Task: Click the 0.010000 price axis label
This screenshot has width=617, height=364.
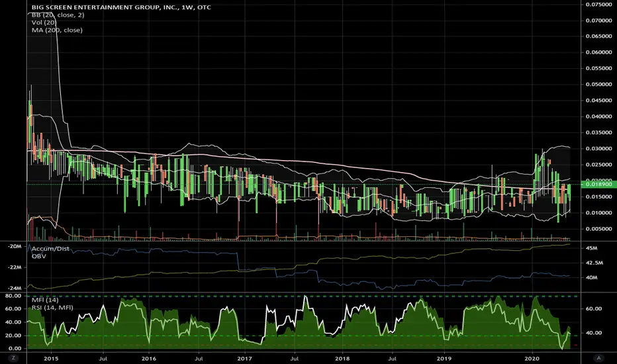Action: point(599,213)
